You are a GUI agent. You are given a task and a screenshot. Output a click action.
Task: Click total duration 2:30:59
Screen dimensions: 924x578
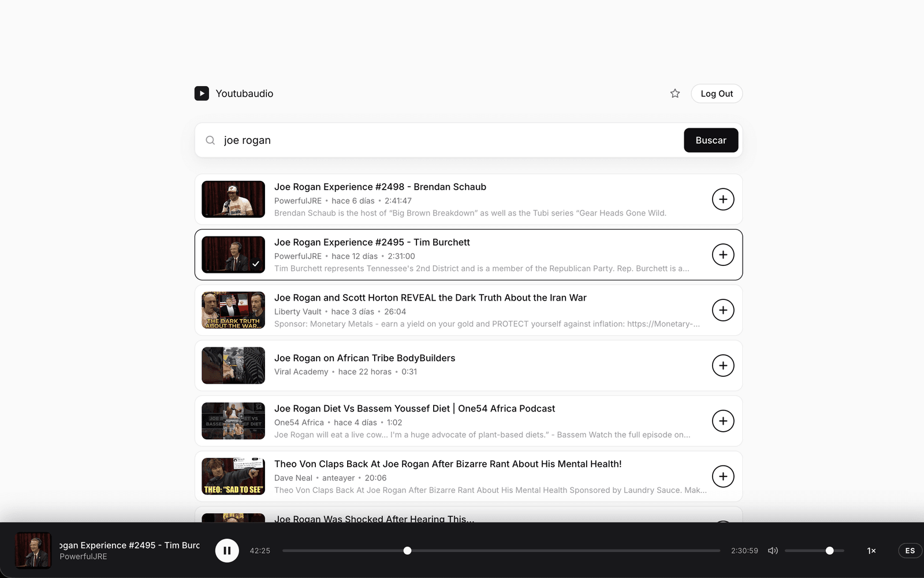click(744, 551)
